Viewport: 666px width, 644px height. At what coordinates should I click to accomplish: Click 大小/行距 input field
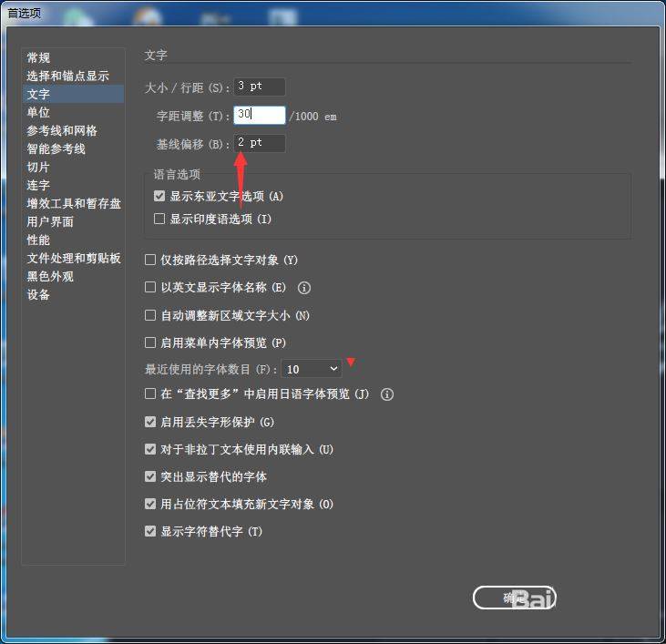pos(259,87)
